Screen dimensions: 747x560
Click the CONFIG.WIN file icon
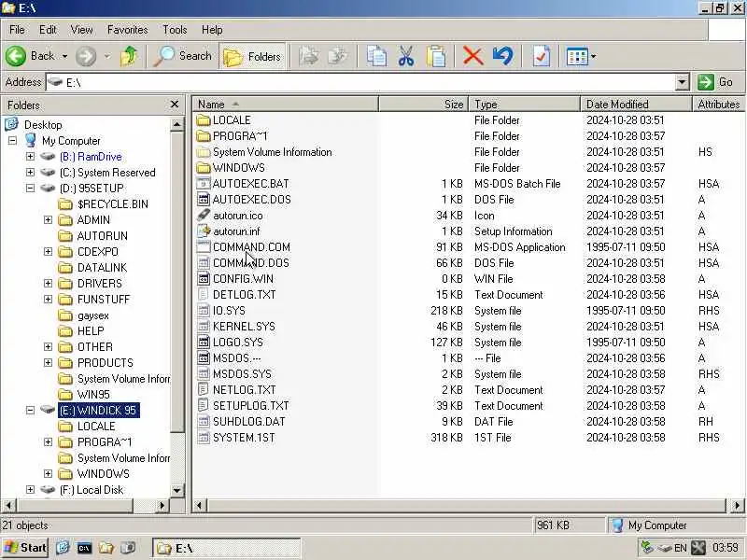(204, 278)
